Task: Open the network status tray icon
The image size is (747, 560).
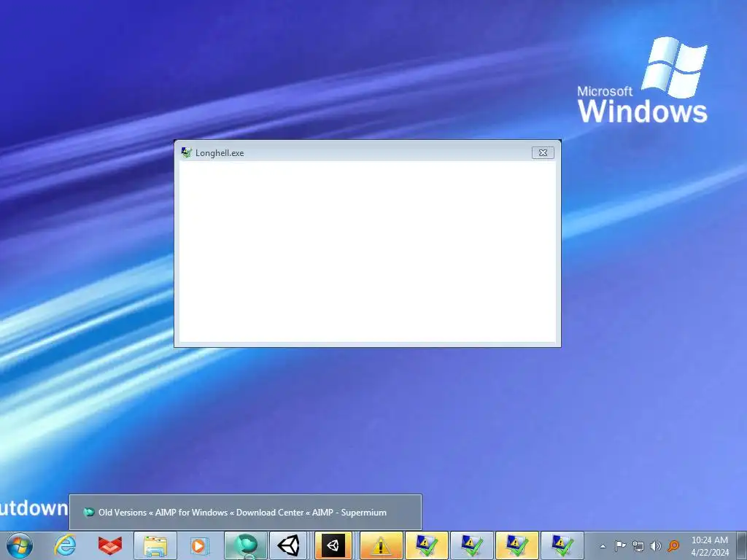Action: (x=638, y=546)
